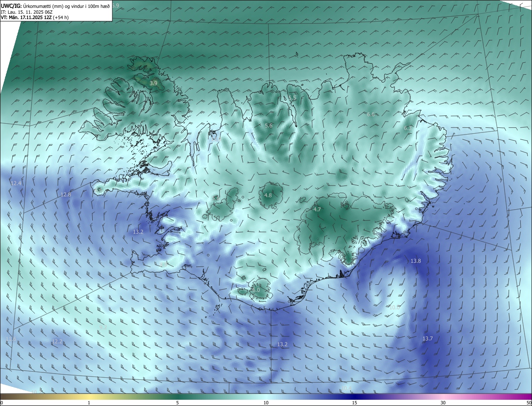Image resolution: width=532 pixels, height=406 pixels.
Task: Click the 5.6 value on the map
Action: [268, 125]
